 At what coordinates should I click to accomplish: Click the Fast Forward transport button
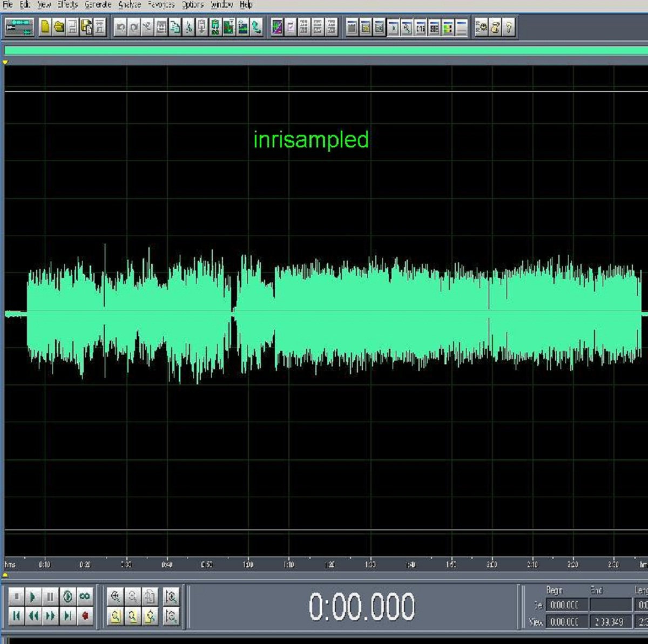coord(50,615)
